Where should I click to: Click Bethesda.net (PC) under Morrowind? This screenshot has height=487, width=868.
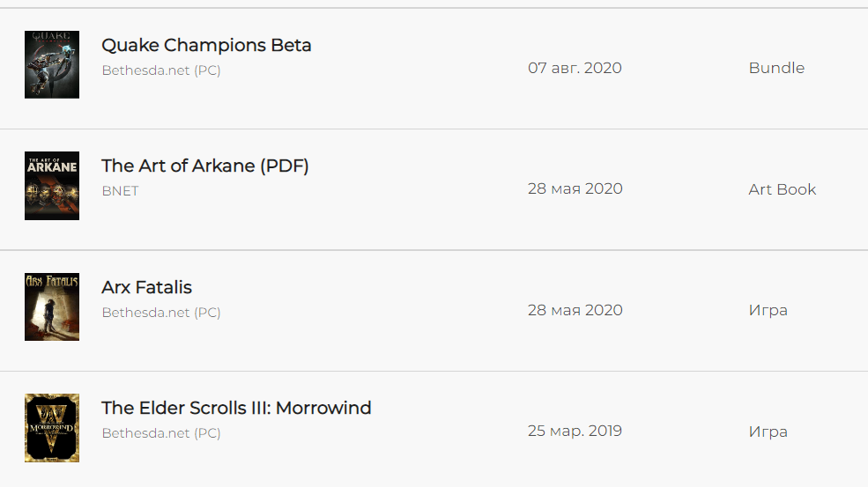pyautogui.click(x=161, y=433)
